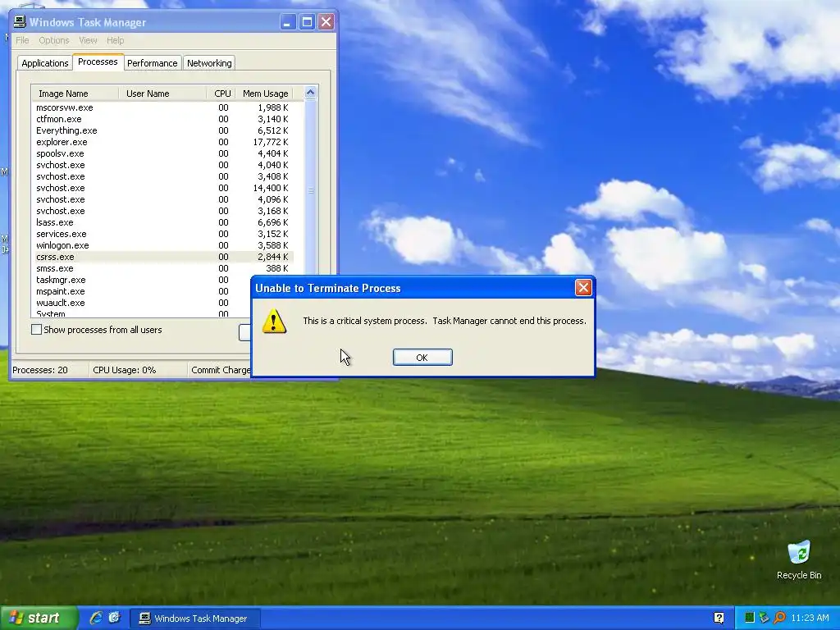
Task: Open the Help menu in Task Manager
Action: click(x=115, y=40)
